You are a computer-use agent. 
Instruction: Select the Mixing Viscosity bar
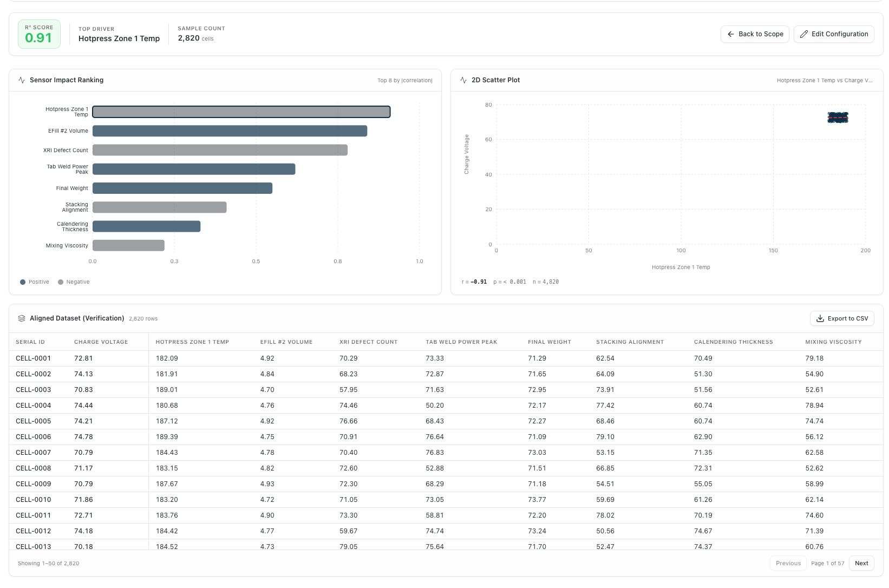pos(128,245)
